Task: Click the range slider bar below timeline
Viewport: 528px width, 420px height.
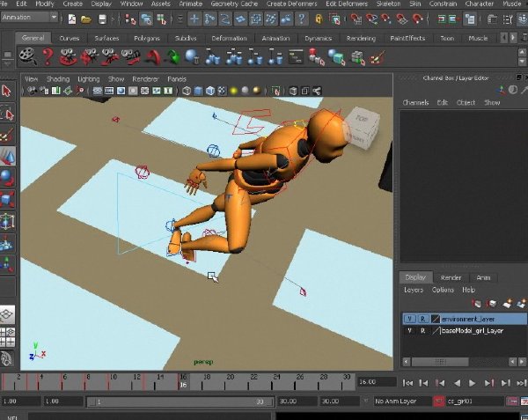Action: (x=180, y=402)
